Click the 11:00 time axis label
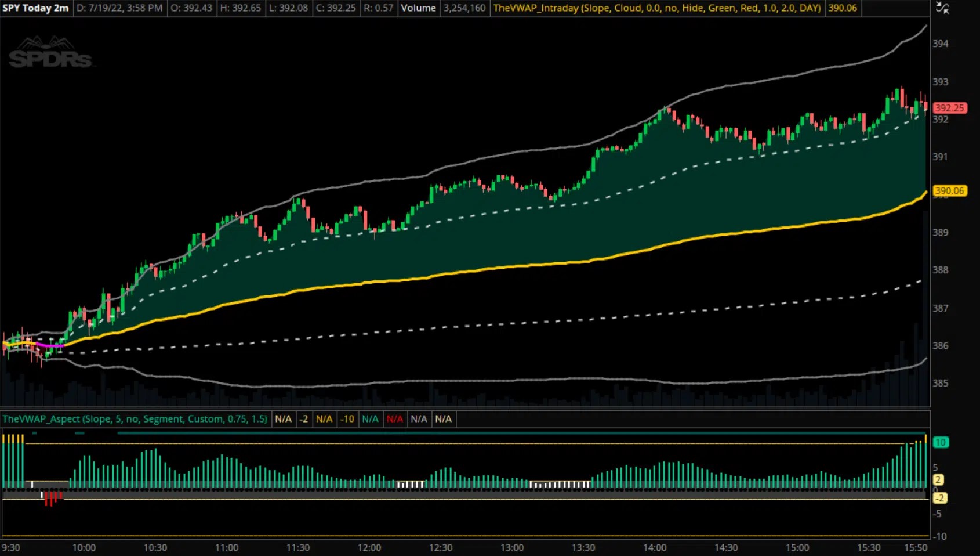This screenshot has height=556, width=980. (x=227, y=548)
